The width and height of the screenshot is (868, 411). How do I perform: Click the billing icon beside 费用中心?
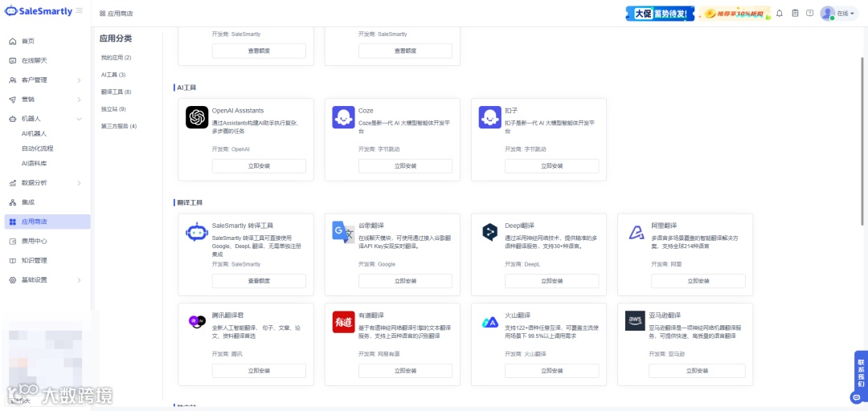(x=13, y=241)
